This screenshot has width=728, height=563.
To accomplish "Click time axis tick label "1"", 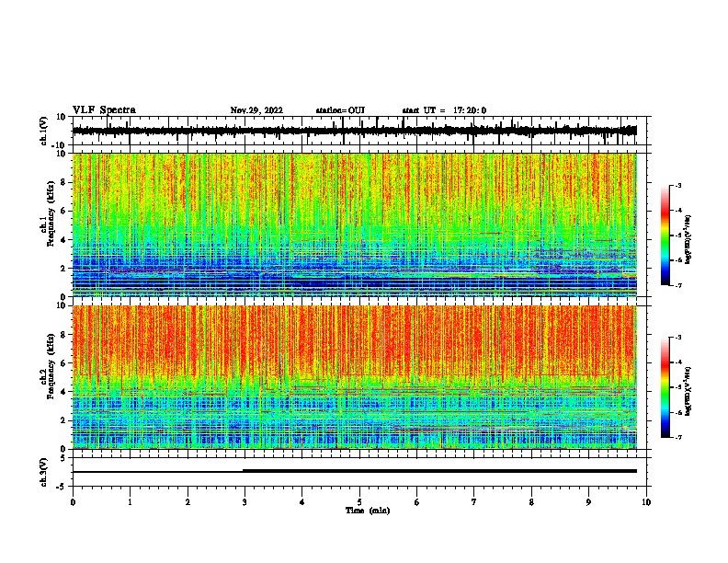I will (130, 502).
